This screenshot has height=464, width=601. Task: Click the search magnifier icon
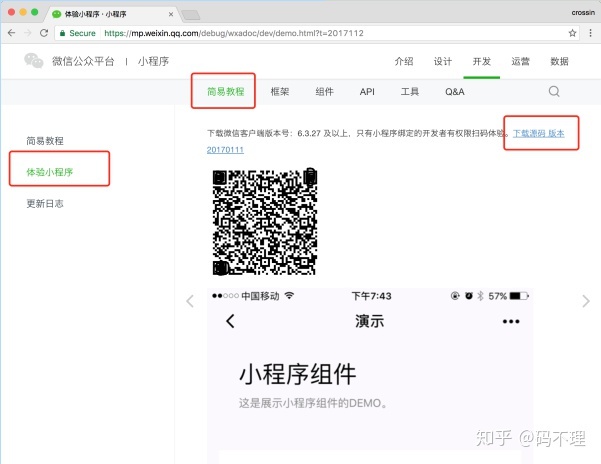554,92
